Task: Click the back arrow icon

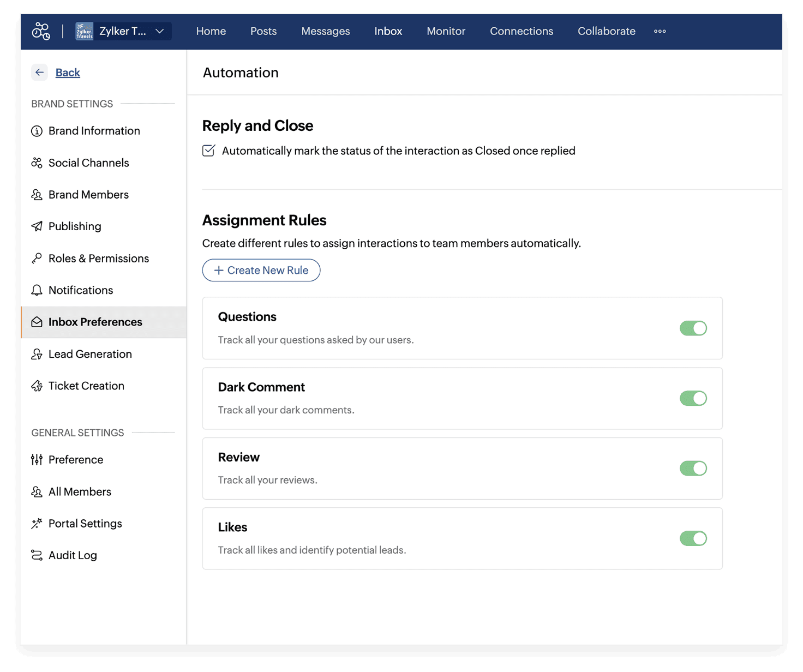Action: pos(39,73)
